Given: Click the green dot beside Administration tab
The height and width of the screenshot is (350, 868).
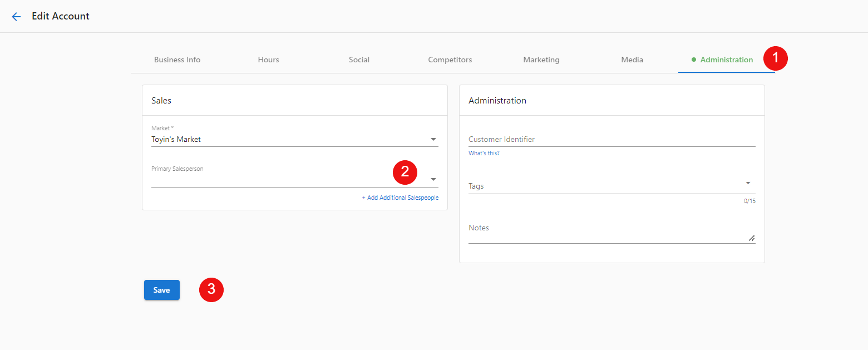Looking at the screenshot, I should 694,60.
